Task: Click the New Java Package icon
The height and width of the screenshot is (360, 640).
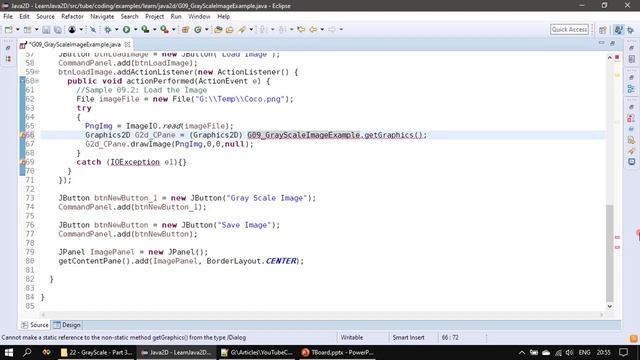Action: (185, 29)
